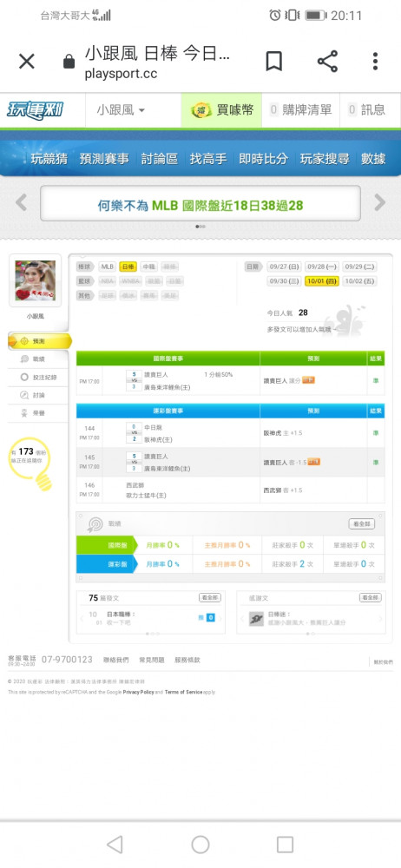Open 訊息 messages
The width and height of the screenshot is (401, 868).
366,110
